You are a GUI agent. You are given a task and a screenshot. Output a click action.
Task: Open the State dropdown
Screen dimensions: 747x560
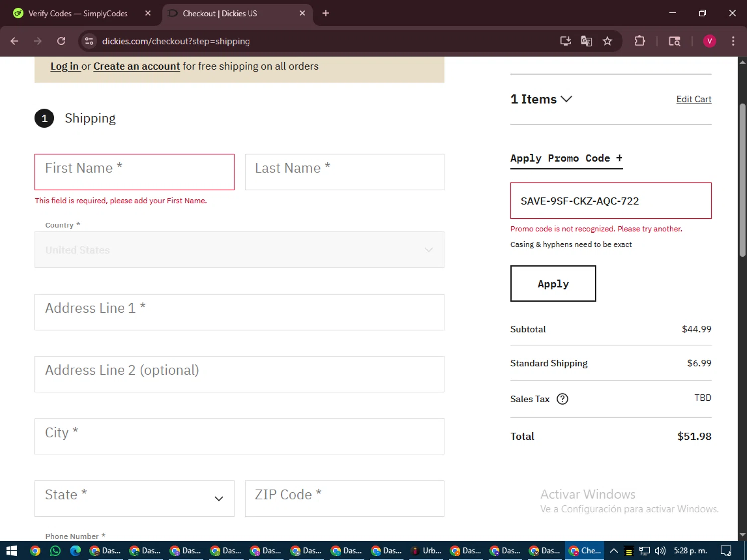(134, 498)
